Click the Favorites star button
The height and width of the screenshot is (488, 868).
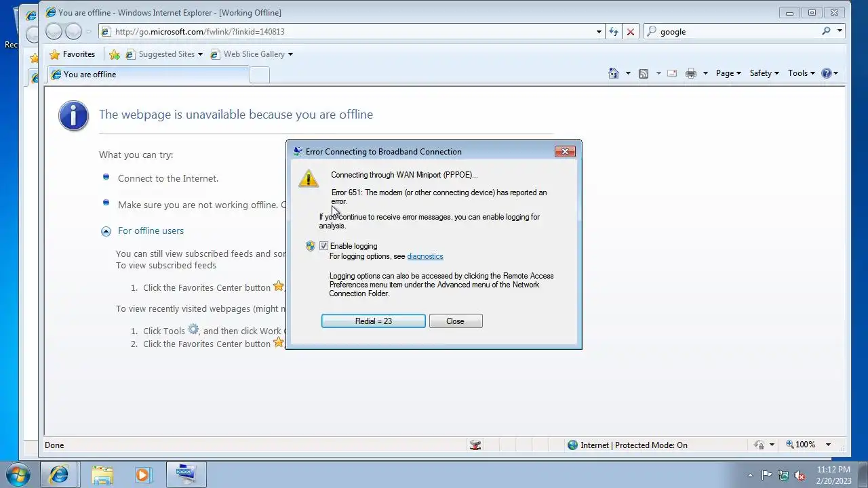73,54
